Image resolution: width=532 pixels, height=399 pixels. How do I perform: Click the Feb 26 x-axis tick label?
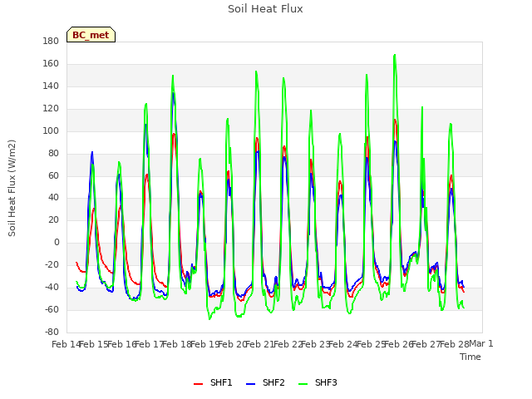[399, 344]
